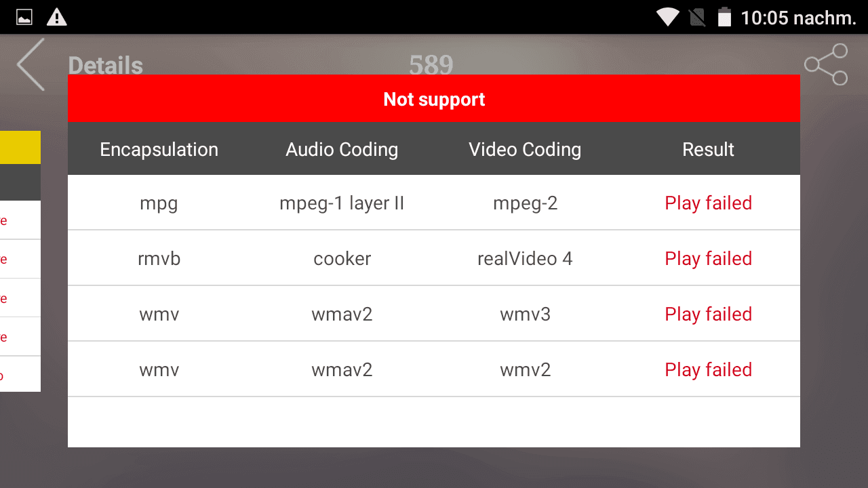Tap the image notification icon in status bar

[24, 17]
